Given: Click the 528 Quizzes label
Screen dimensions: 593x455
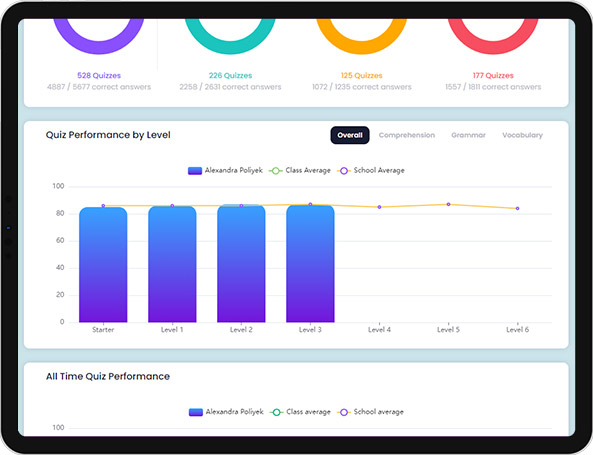Looking at the screenshot, I should (x=99, y=75).
